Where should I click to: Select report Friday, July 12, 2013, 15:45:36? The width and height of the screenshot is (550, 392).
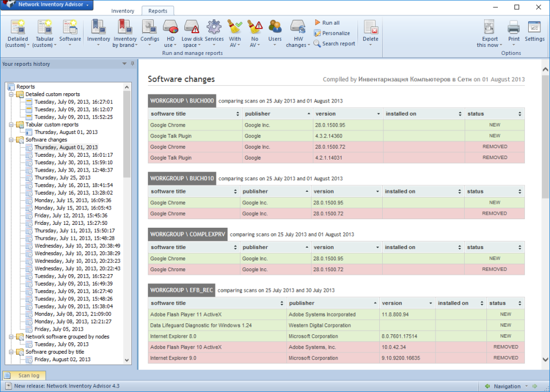[x=71, y=215]
